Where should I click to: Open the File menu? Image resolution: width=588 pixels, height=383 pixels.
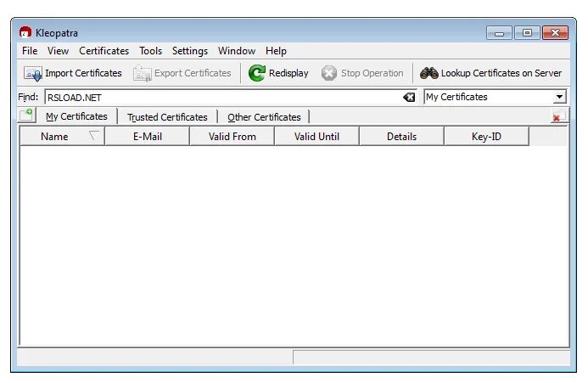click(x=30, y=51)
